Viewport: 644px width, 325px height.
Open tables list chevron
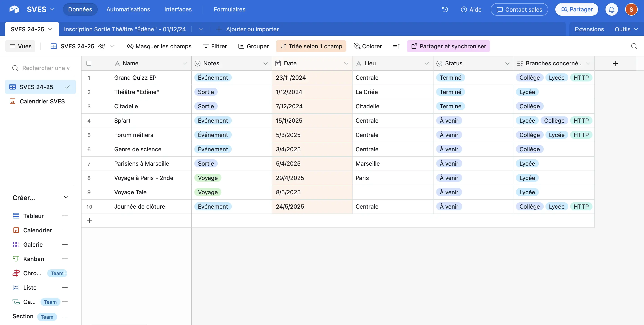coord(200,29)
